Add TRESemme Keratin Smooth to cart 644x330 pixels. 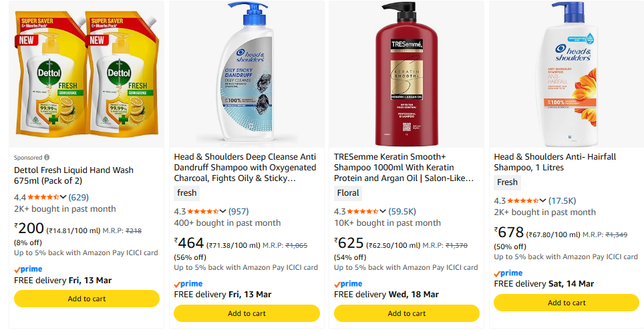point(407,313)
